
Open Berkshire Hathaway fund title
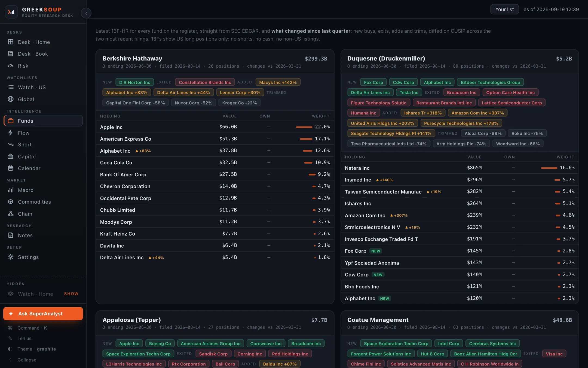(x=132, y=58)
